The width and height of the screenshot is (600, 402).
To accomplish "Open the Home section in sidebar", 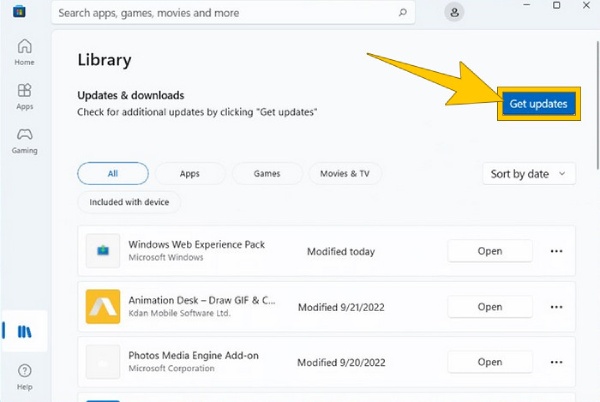I will (x=24, y=52).
